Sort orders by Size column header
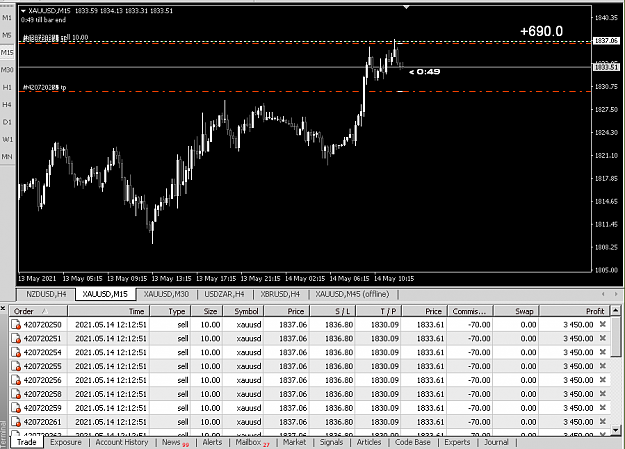This screenshot has height=449, width=625. coord(206,311)
